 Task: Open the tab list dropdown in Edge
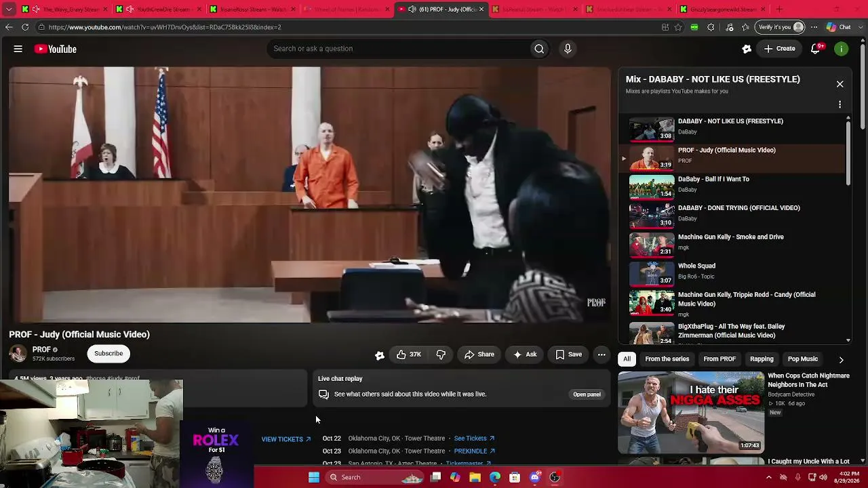[9, 9]
